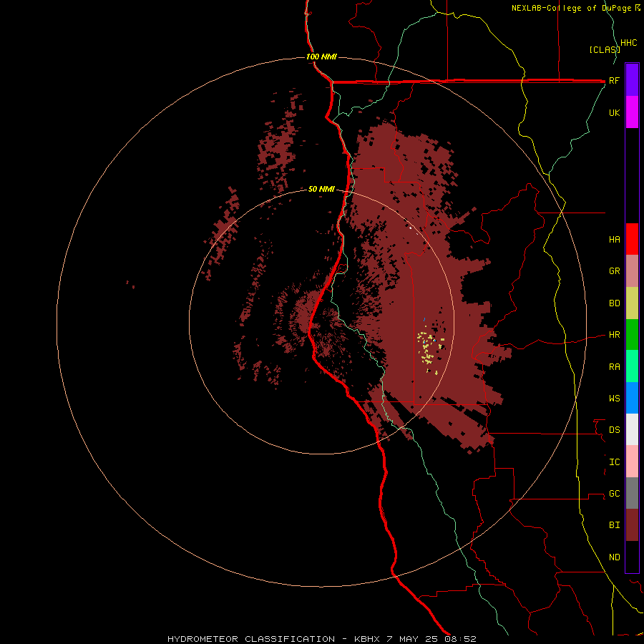Click the UK legend label
This screenshot has width=644, height=644.
tap(614, 112)
